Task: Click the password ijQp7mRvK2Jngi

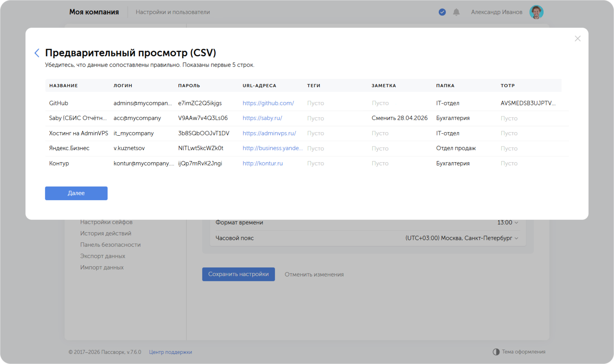Action: (x=200, y=163)
